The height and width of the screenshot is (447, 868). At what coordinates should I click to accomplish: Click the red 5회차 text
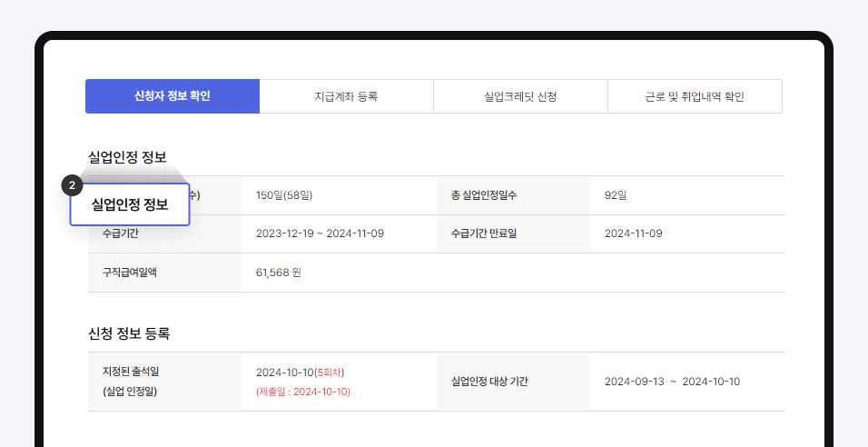tap(330, 372)
